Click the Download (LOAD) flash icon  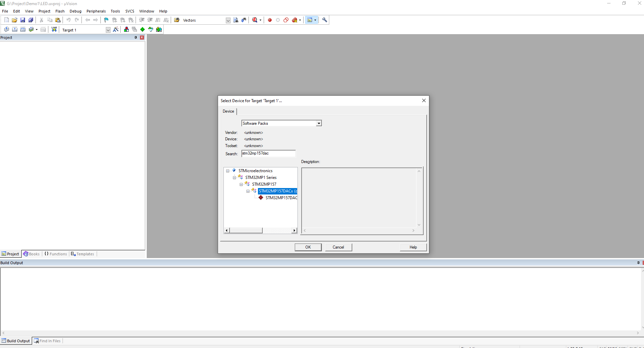tap(54, 29)
